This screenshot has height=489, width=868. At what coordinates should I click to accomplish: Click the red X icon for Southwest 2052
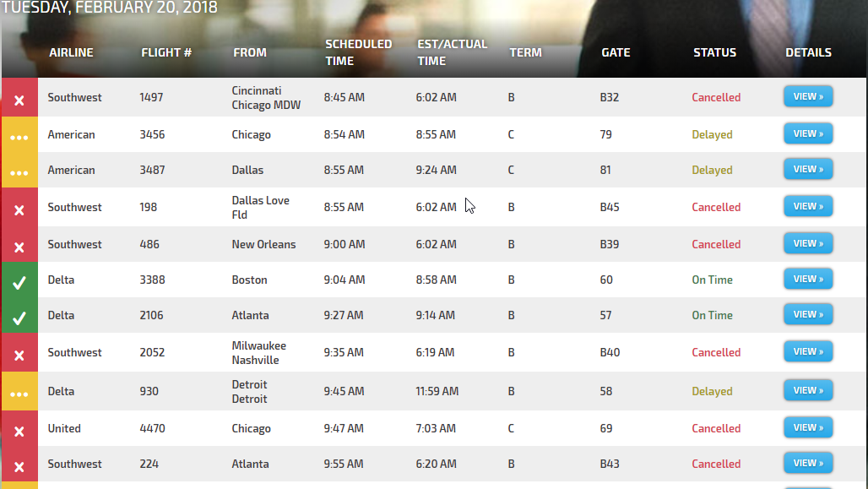[19, 353]
